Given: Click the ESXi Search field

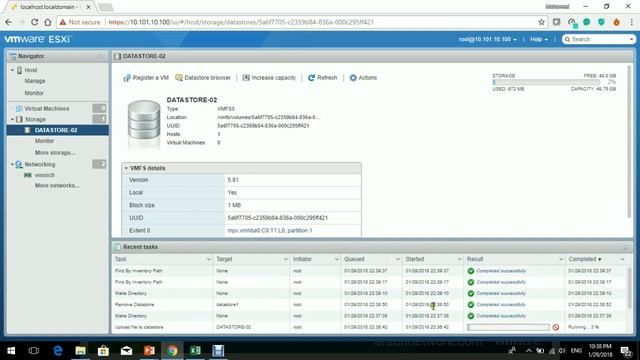Looking at the screenshot, I should 598,39.
